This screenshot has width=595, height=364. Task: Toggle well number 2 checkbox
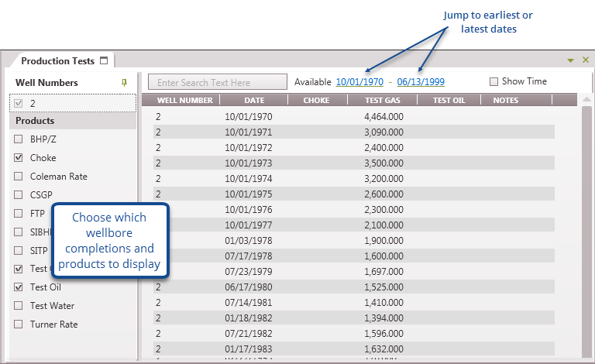[18, 103]
